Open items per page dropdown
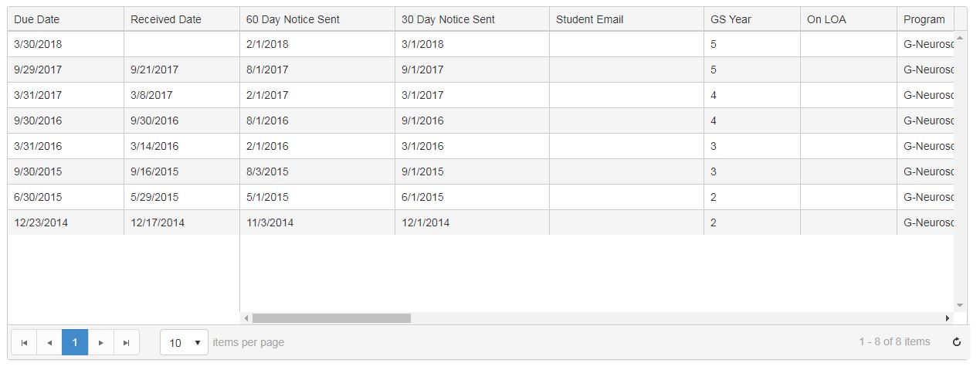Viewport: 980px width, 370px height. 184,342
